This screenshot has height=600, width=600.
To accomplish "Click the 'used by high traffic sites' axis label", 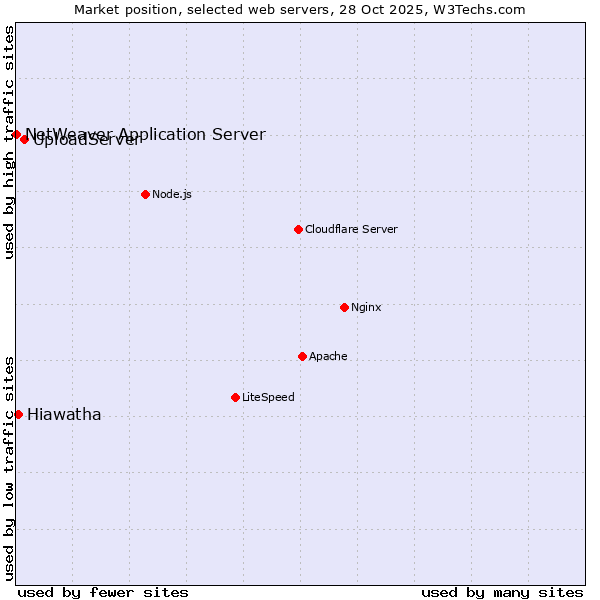I will point(9,142).
